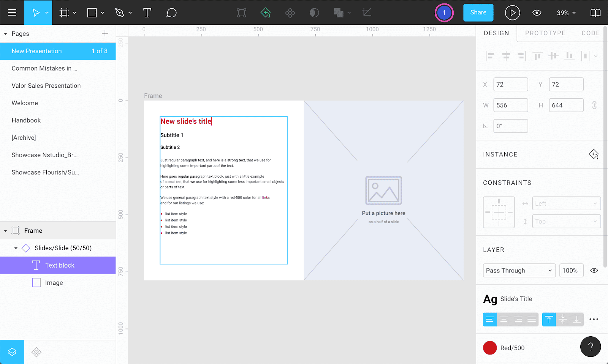The width and height of the screenshot is (608, 364).
Task: Select the Text tool
Action: [147, 13]
